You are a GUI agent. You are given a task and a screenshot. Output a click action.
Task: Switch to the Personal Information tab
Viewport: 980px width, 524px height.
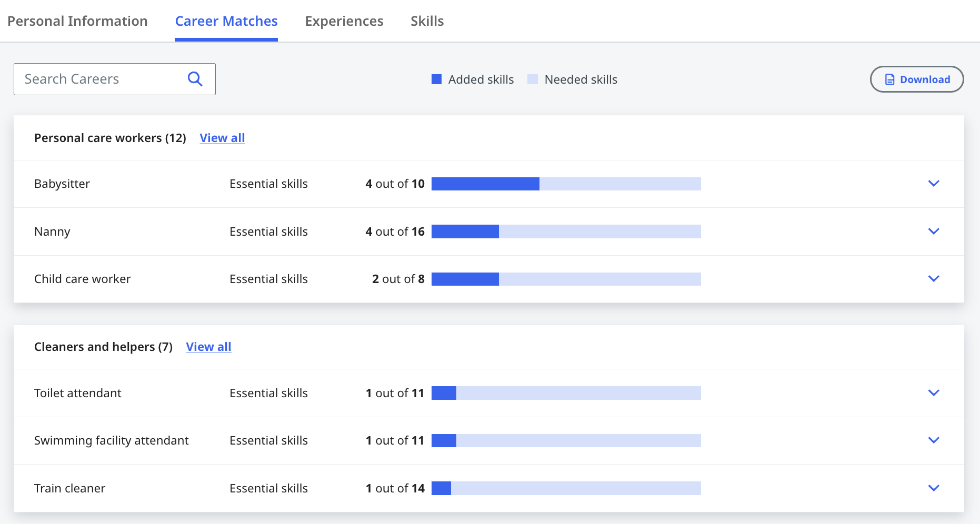click(x=77, y=21)
